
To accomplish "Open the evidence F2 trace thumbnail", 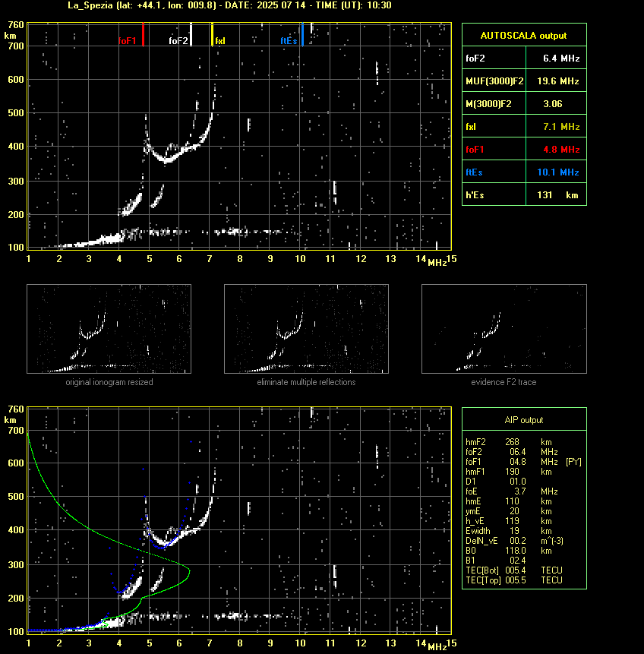I will (504, 329).
